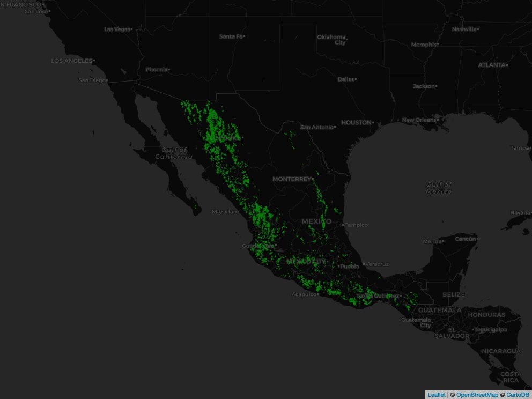
Task: Click the Phoenix city label
Action: 157,69
